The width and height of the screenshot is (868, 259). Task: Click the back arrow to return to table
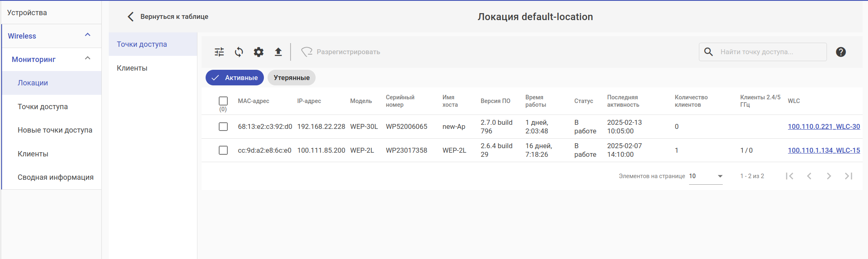click(x=131, y=16)
